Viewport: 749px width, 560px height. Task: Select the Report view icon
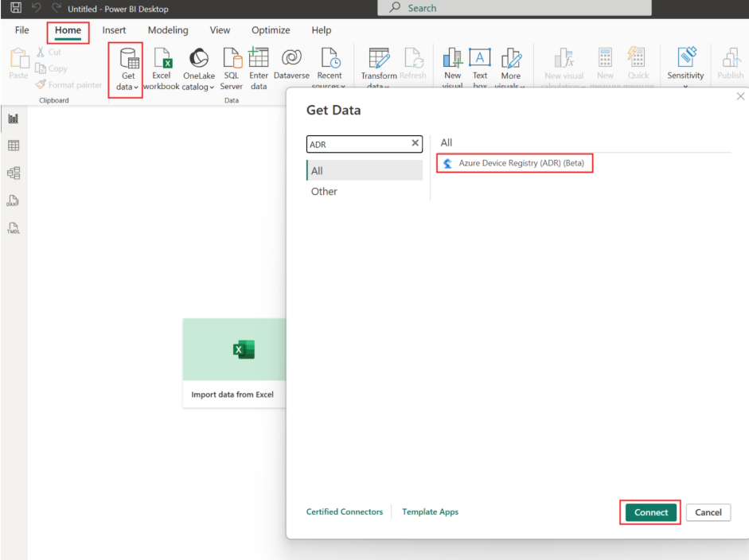[12, 118]
